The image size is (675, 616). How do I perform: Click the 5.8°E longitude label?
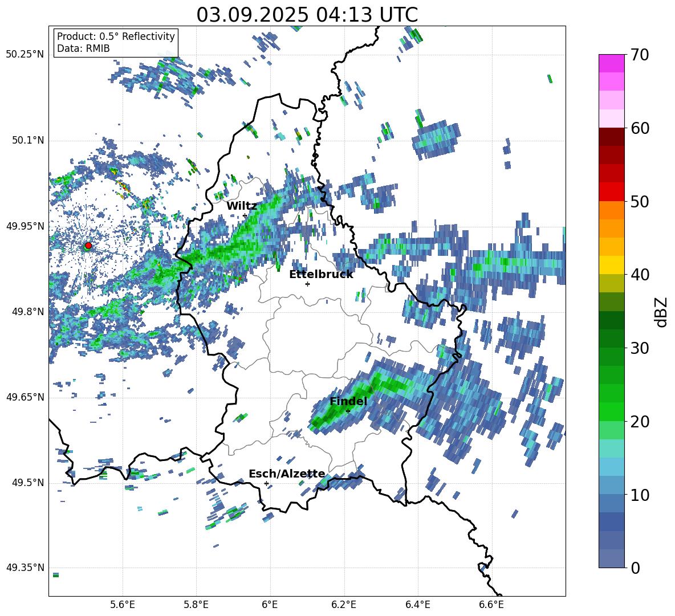click(x=196, y=605)
